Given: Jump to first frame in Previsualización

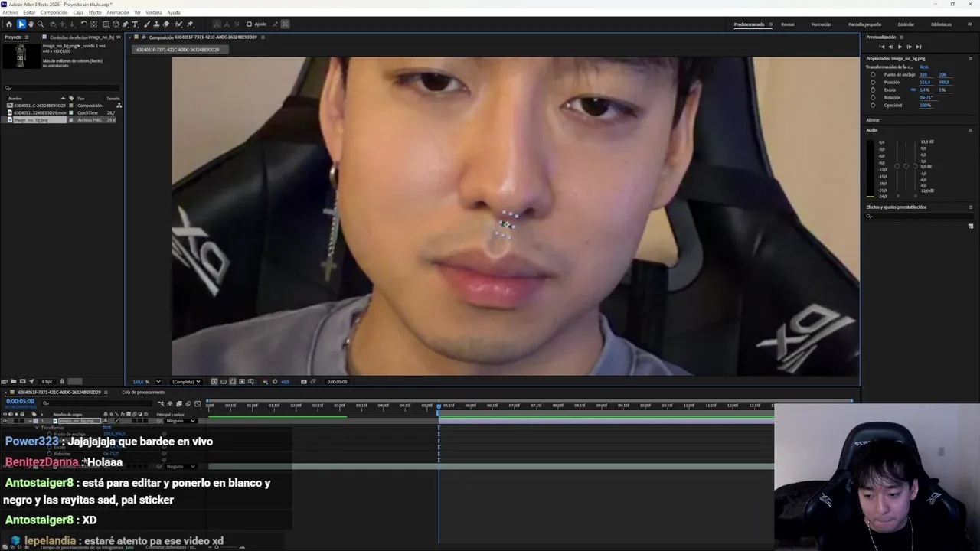Looking at the screenshot, I should click(x=881, y=47).
